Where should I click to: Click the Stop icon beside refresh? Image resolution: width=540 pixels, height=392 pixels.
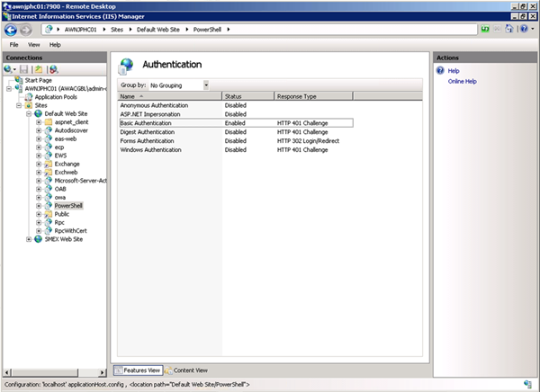click(x=497, y=30)
